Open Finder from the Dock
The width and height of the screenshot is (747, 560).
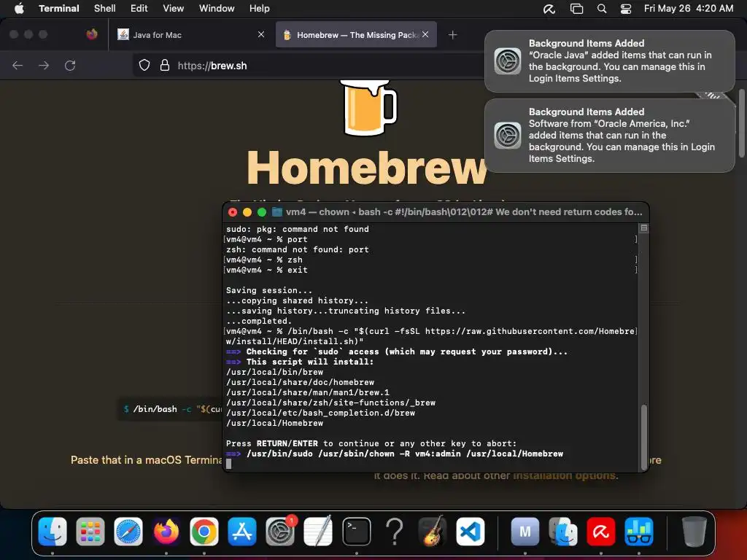pos(53,532)
